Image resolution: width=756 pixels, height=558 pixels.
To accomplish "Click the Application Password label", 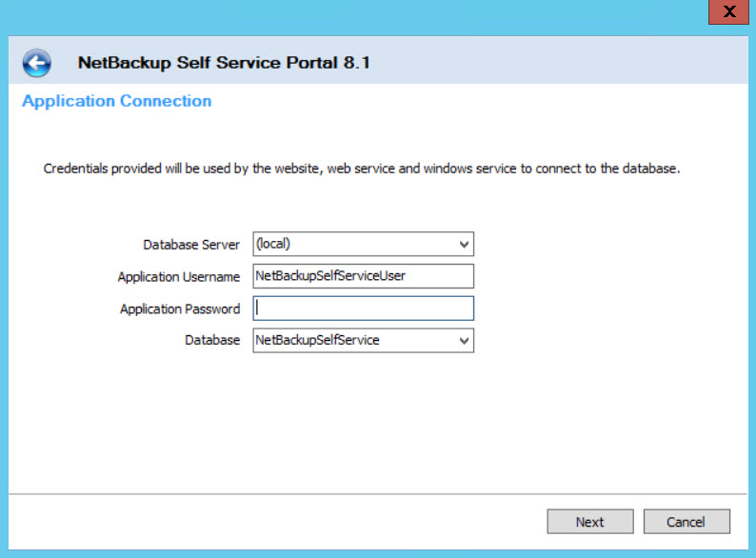I will (x=180, y=309).
